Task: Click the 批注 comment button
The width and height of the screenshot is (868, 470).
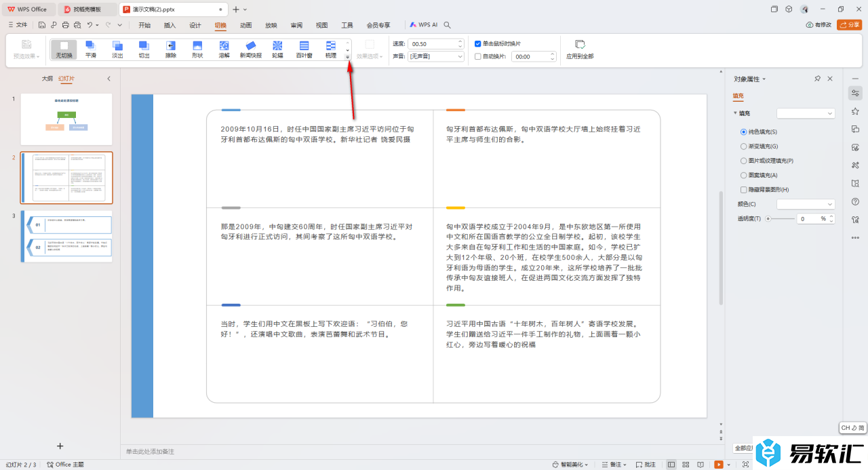Action: (645, 465)
